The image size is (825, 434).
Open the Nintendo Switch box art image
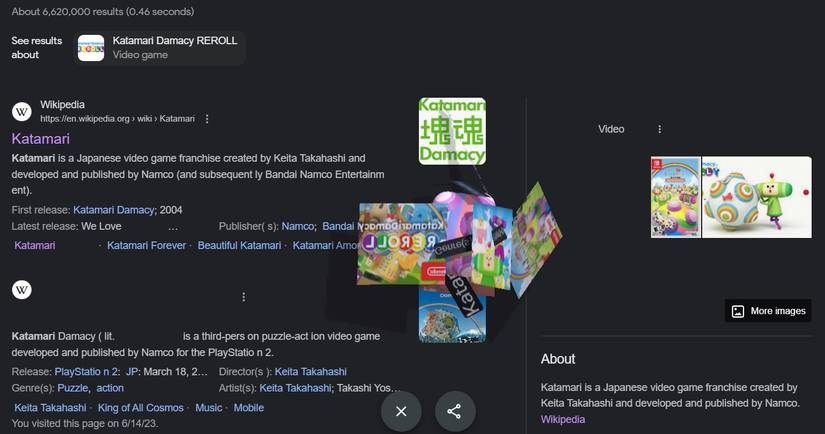676,197
